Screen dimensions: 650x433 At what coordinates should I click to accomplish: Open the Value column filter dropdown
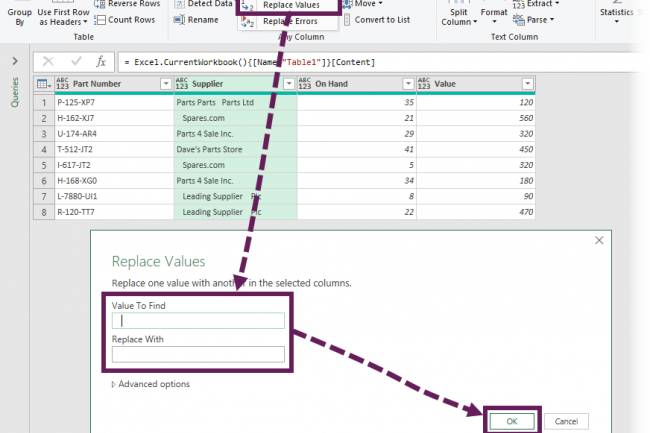click(x=527, y=84)
